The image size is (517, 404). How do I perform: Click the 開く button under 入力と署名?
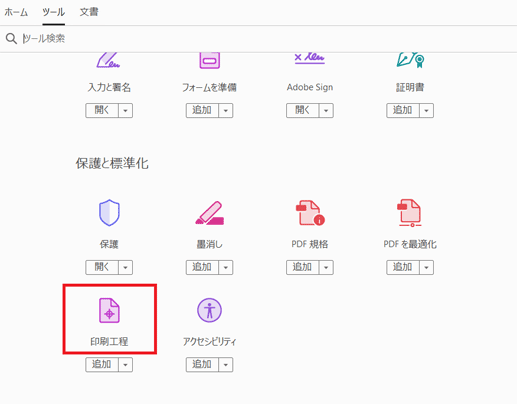pyautogui.click(x=102, y=110)
